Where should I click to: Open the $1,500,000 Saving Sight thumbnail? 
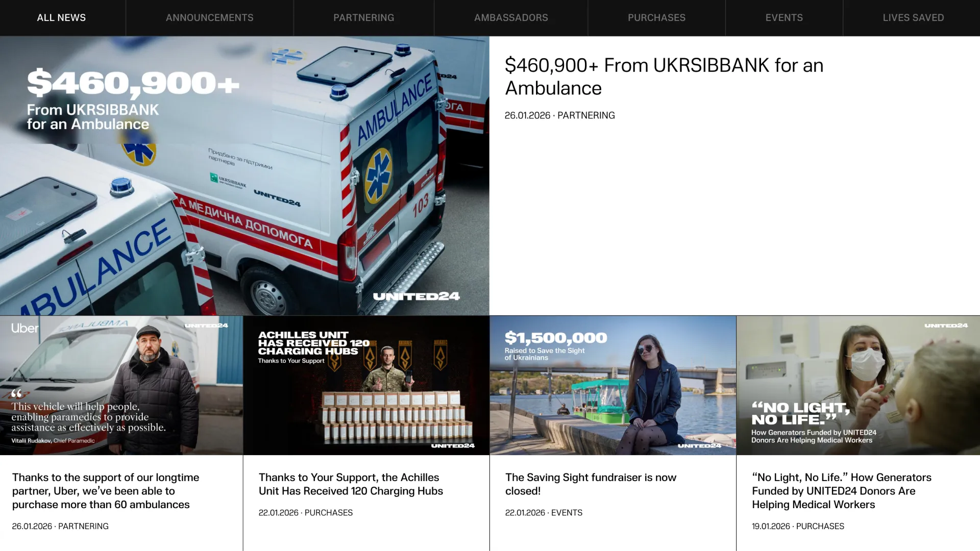tap(613, 385)
